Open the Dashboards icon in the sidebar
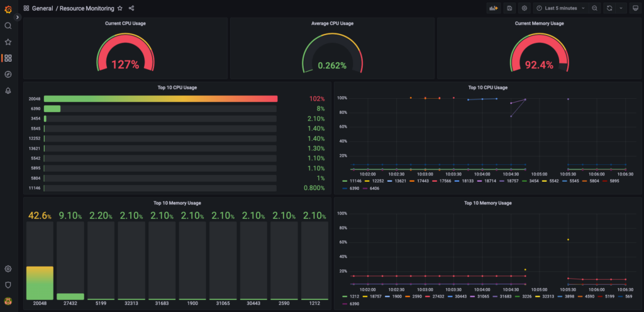The height and width of the screenshot is (312, 644). (8, 58)
